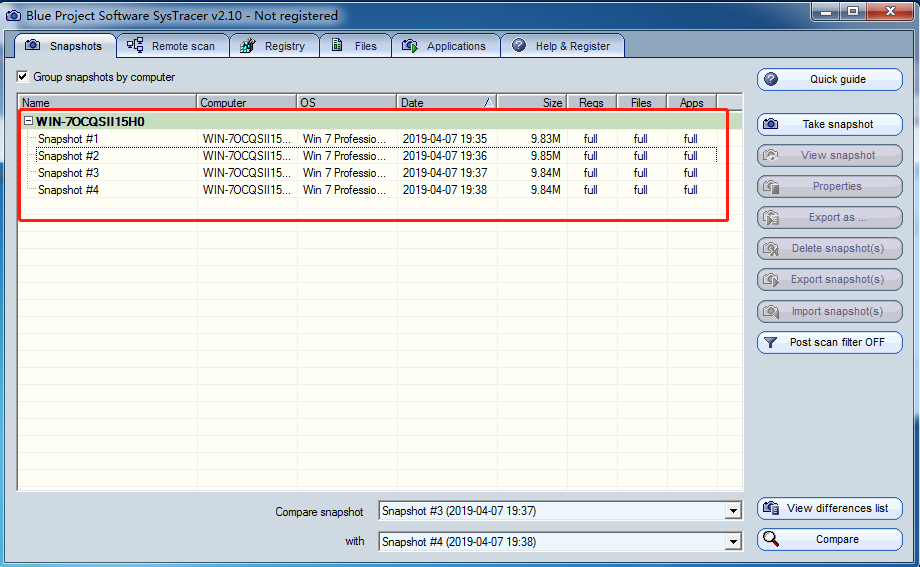Open the Registry tab
Image resolution: width=920 pixels, height=567 pixels.
[274, 46]
